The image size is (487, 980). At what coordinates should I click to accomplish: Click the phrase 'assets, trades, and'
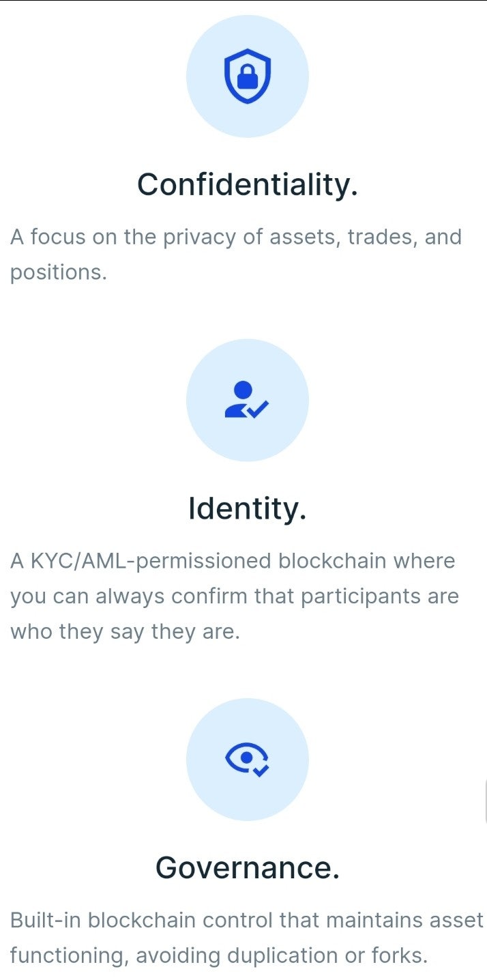tap(366, 238)
